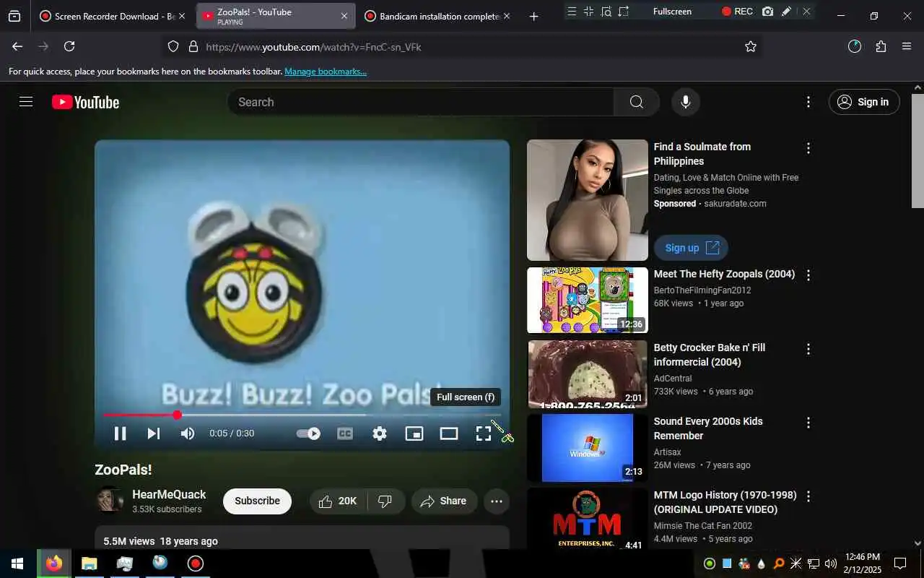This screenshot has width=924, height=578.
Task: Open Betty Crocker Bake n' Fill video title
Action: pyautogui.click(x=710, y=355)
